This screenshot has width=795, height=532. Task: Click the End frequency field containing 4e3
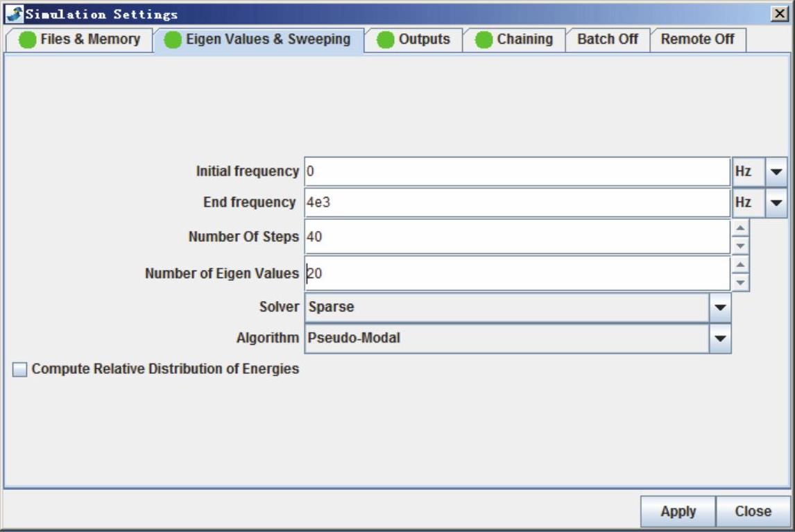(517, 203)
